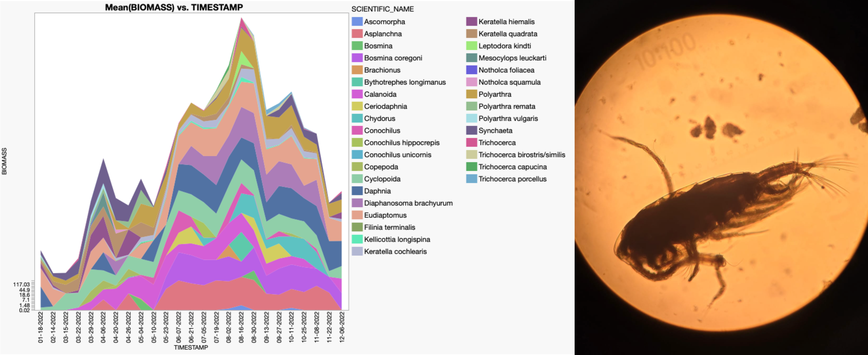Viewport: 868px width, 355px height.
Task: Click the chart title Mean(BIOMASS) vs. TIMESTAMP
Action: (x=174, y=7)
